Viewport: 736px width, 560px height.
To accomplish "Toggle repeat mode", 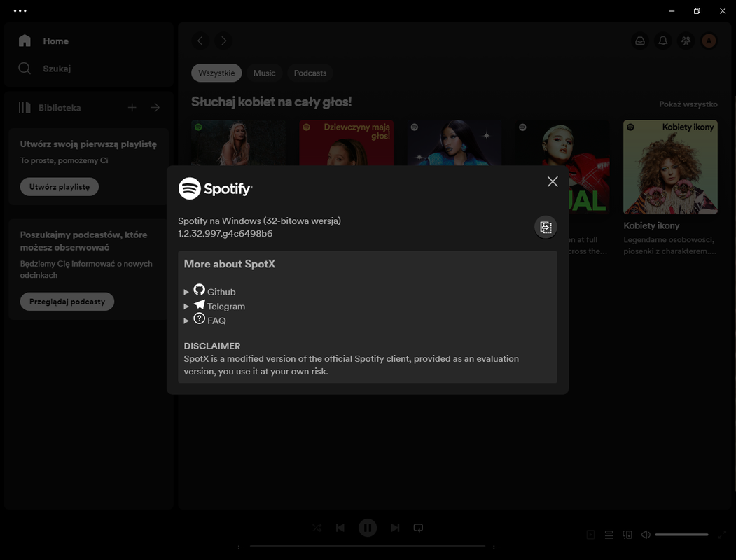I will (x=418, y=528).
